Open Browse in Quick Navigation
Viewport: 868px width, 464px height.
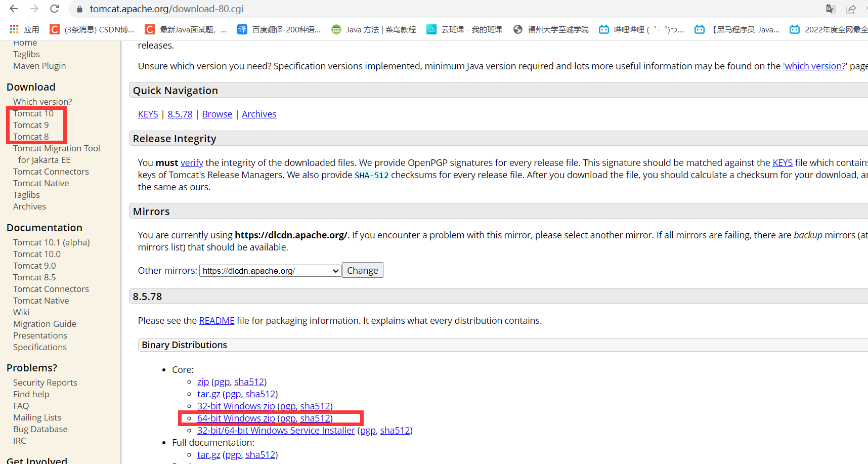217,114
